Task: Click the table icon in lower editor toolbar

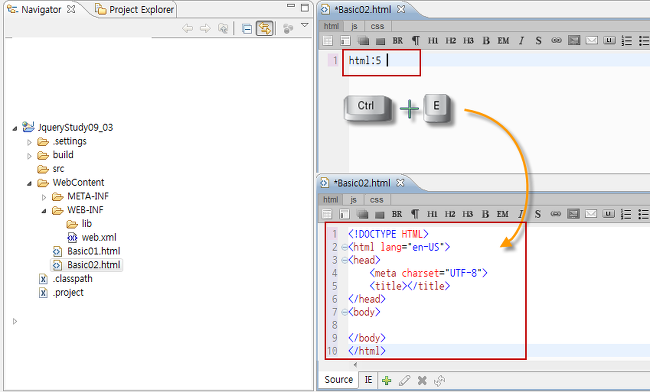Action: 327,214
